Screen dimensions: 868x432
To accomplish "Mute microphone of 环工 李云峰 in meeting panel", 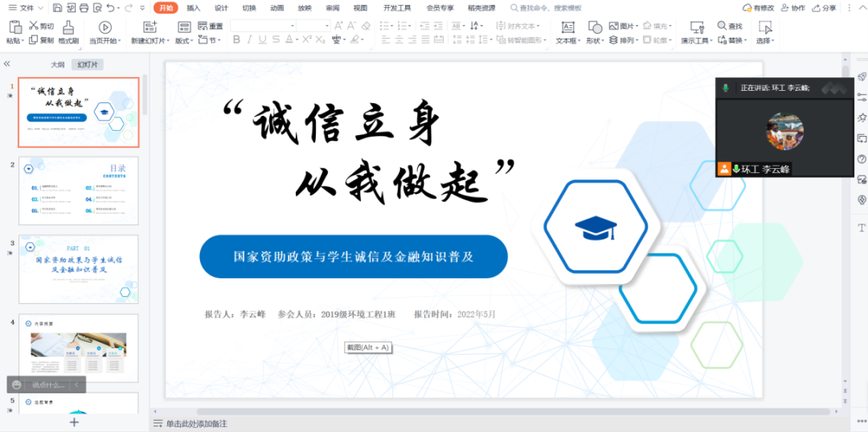I will (x=736, y=170).
